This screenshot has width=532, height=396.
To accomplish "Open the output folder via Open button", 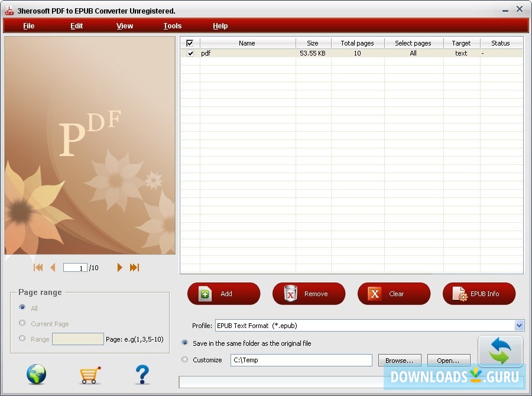I will (x=448, y=360).
